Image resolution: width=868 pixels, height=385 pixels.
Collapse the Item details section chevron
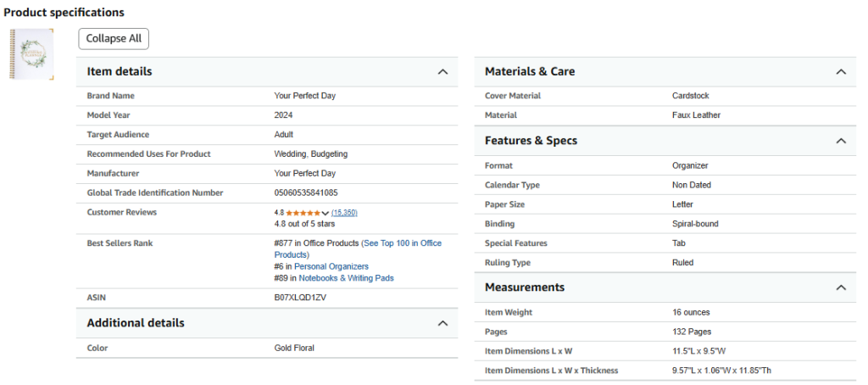[x=442, y=72]
